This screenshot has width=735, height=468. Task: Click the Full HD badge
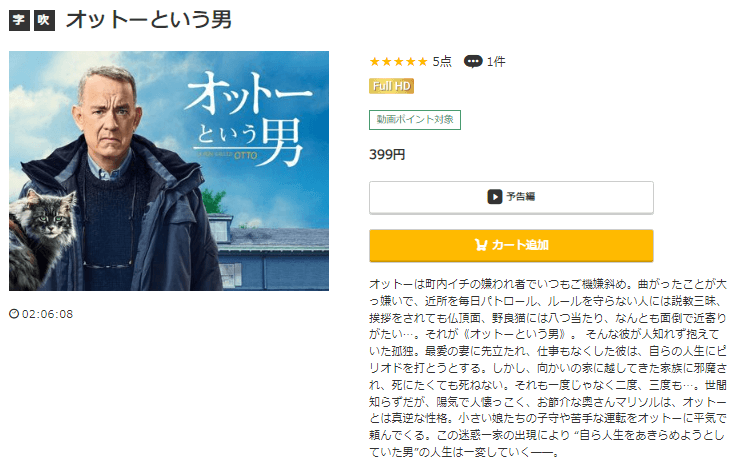coord(391,86)
